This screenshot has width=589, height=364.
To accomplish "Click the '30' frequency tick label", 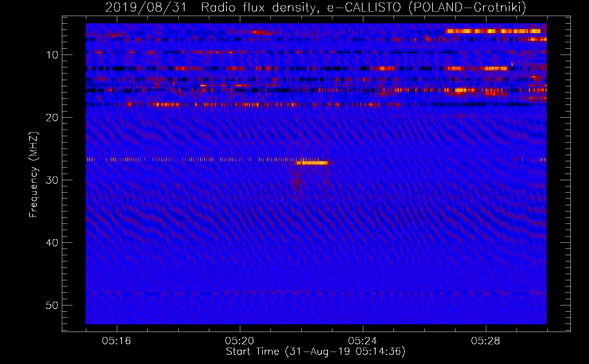I will (x=52, y=180).
